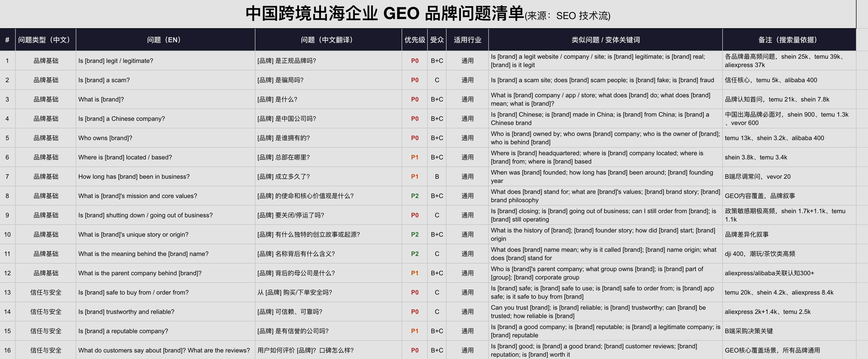Click the 问题（EN）column header

click(x=166, y=40)
